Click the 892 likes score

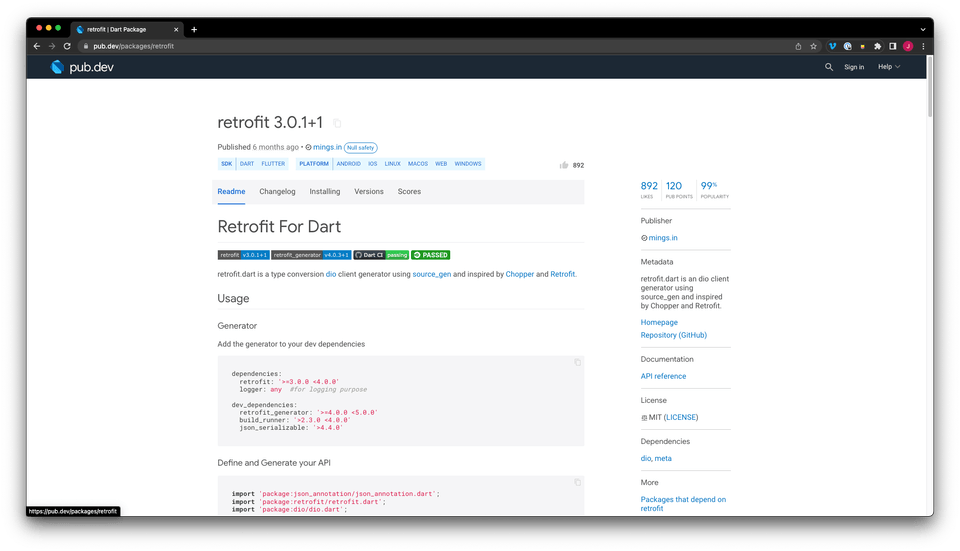point(649,189)
